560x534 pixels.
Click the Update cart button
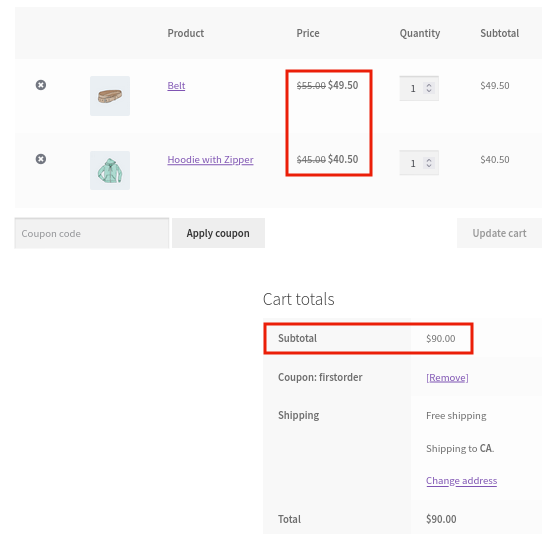click(499, 233)
